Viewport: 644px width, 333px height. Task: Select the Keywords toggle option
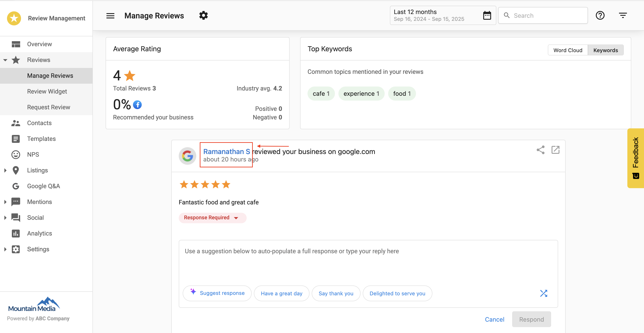[605, 50]
